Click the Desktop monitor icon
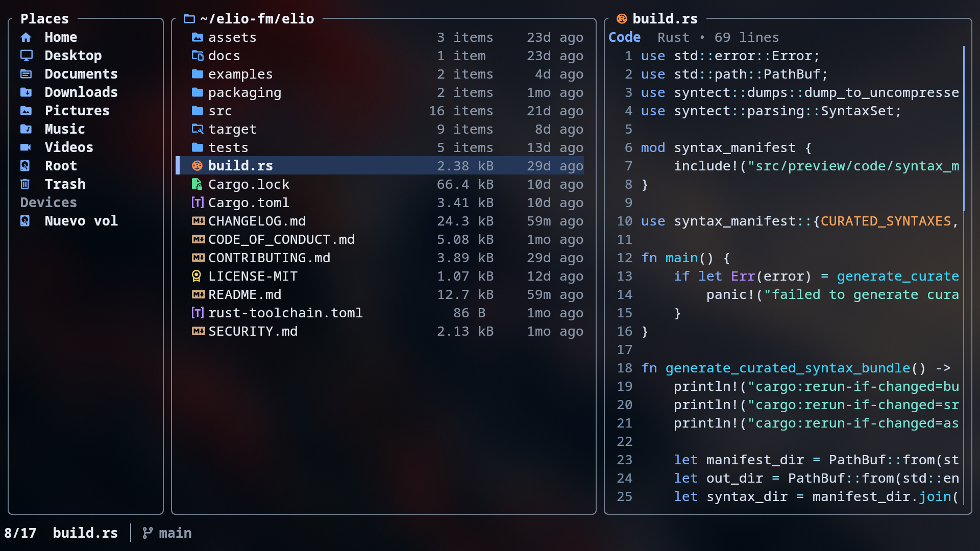 tap(26, 56)
